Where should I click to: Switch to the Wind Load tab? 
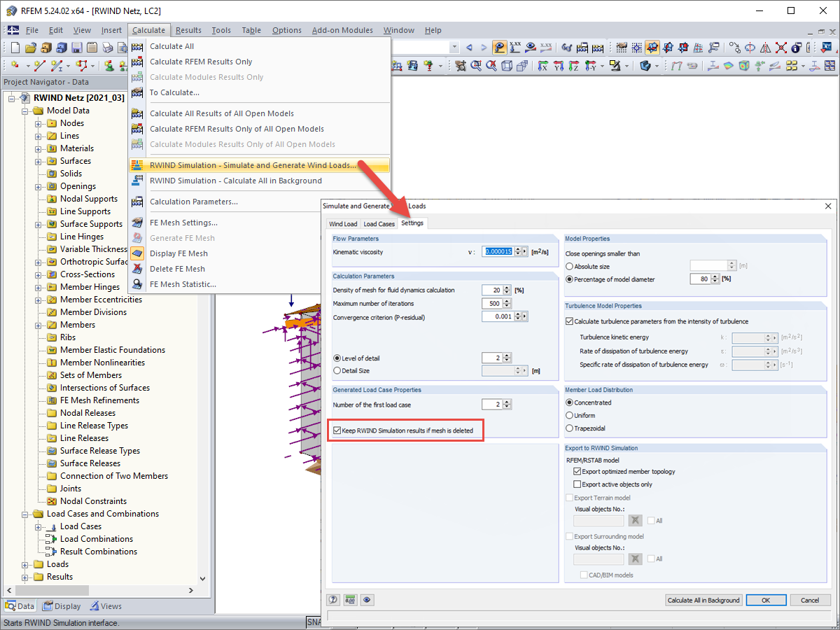343,224
